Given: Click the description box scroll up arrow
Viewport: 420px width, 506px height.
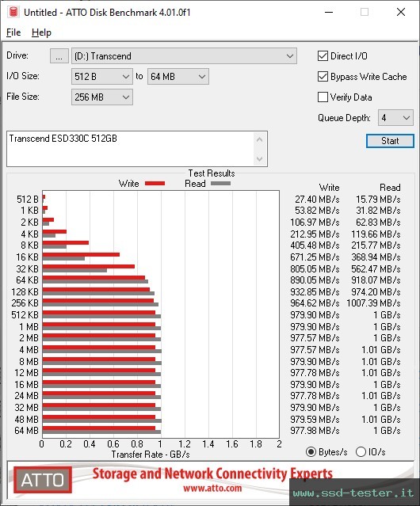Looking at the screenshot, I should tap(260, 139).
